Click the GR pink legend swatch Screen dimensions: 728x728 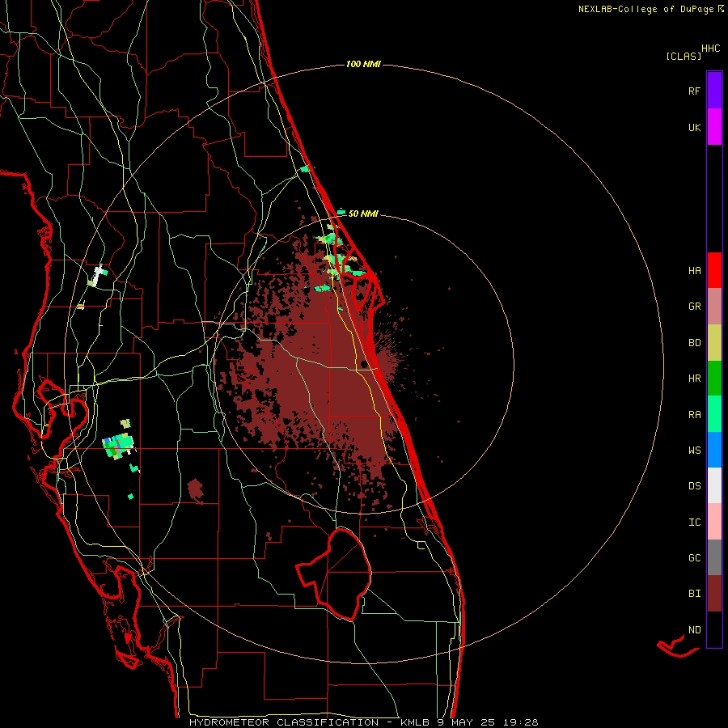tap(714, 307)
